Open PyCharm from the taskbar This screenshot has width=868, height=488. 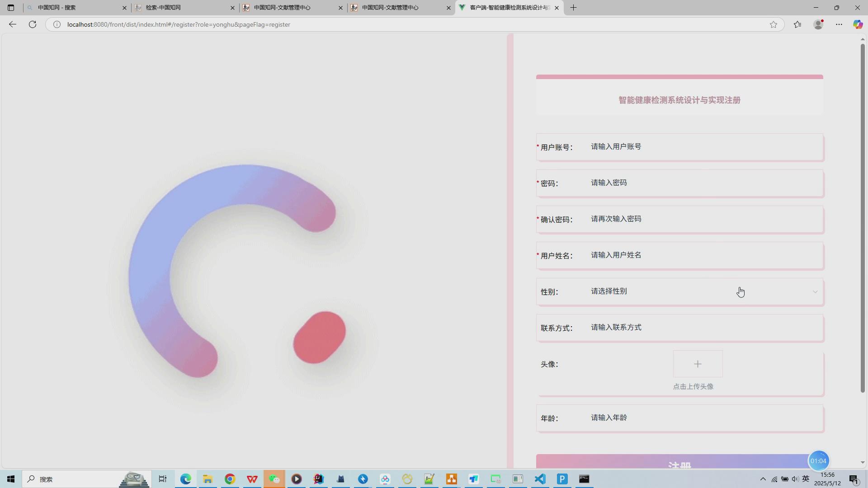[x=562, y=479]
